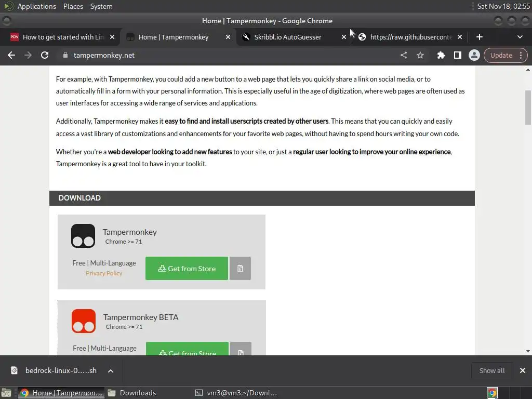The width and height of the screenshot is (532, 399).
Task: Open the Chrome profile avatar
Action: tap(474, 55)
